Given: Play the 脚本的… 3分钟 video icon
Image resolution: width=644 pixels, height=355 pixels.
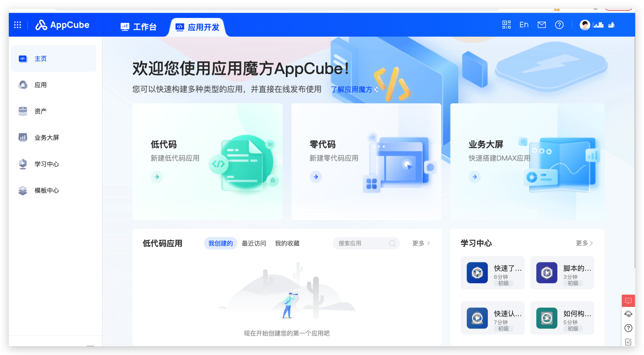Looking at the screenshot, I should point(547,273).
